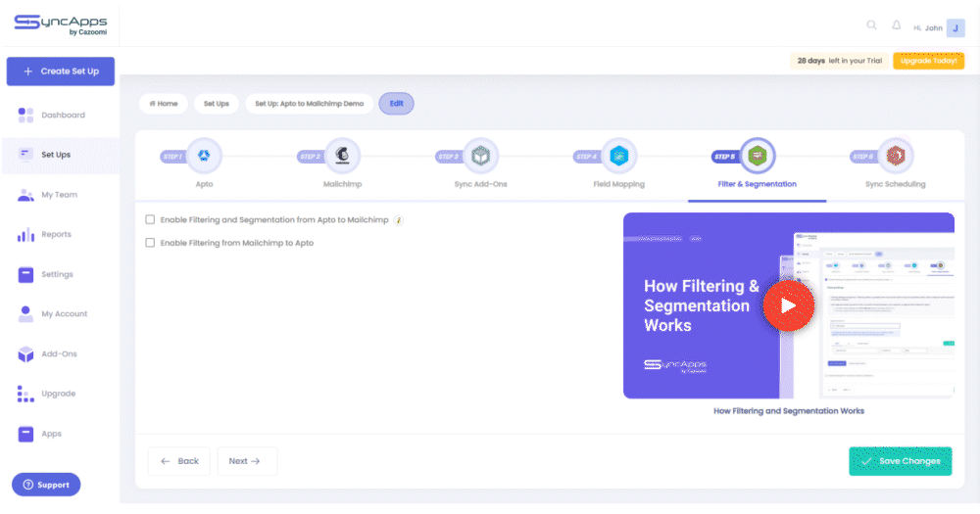Switch to the Filter & Segmentation tab label

pos(757,184)
